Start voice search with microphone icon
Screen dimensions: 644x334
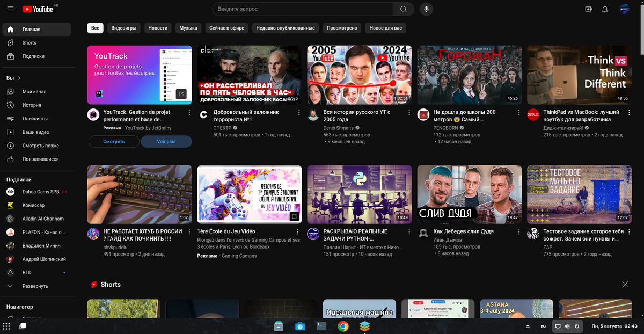pos(426,9)
